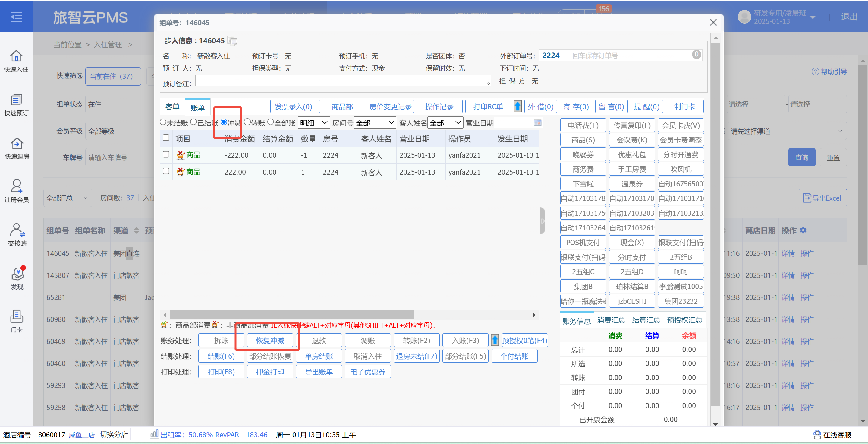
Task: Open 会员等级 全部等级 dropdown
Action: click(x=120, y=131)
